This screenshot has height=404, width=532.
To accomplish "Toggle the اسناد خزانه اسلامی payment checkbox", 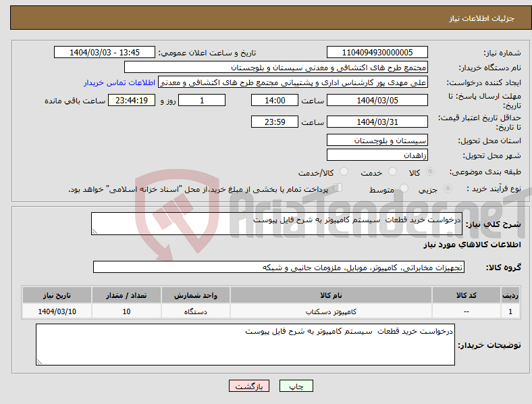I will (x=338, y=188).
